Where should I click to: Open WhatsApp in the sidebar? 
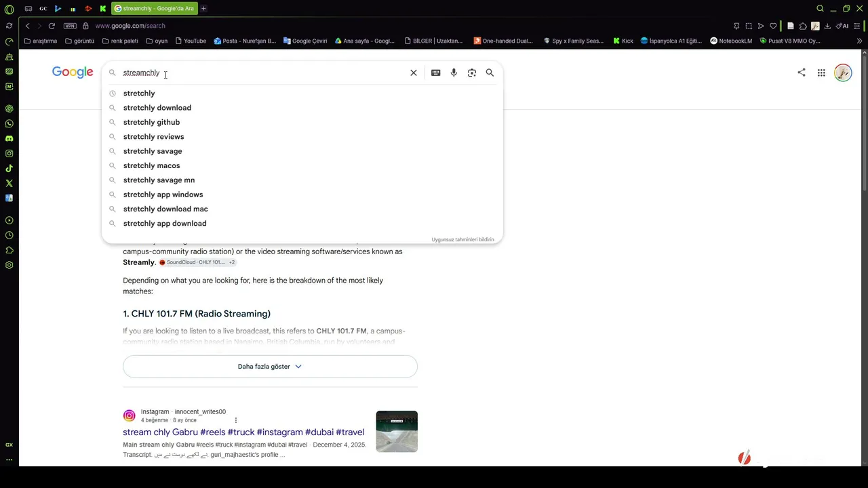pyautogui.click(x=9, y=123)
